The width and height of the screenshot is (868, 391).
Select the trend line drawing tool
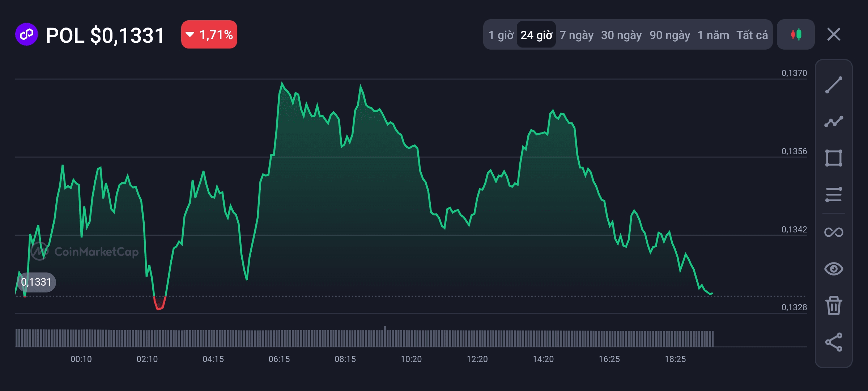click(834, 85)
